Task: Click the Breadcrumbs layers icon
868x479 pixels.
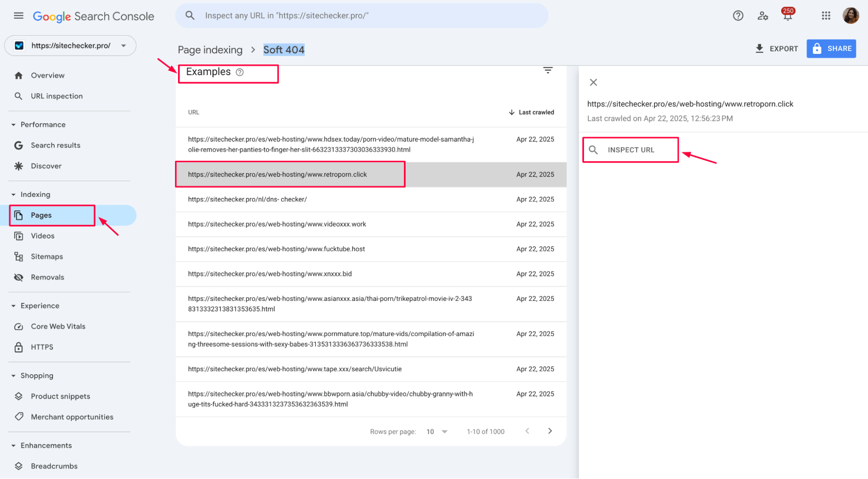Action: tap(18, 466)
